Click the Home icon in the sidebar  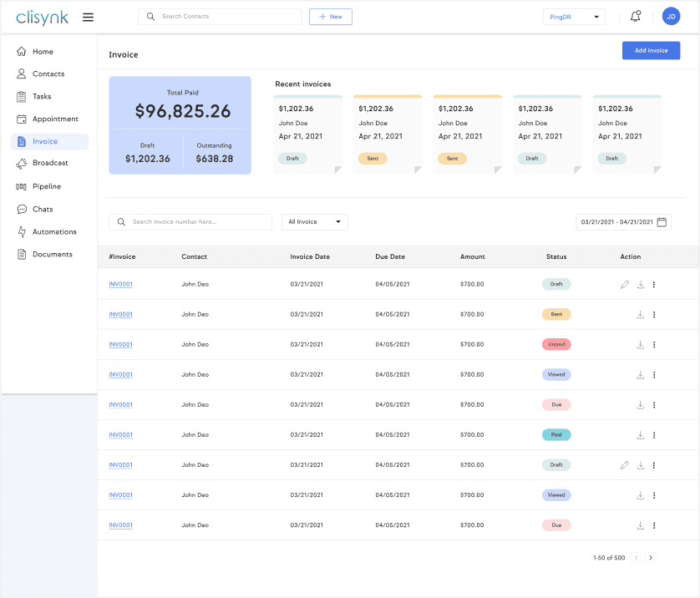click(x=21, y=51)
